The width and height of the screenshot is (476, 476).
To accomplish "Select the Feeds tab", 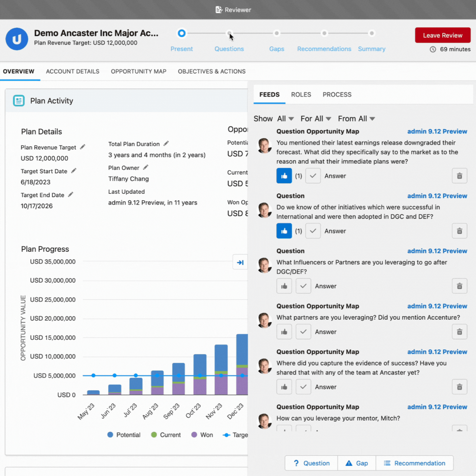I will (x=269, y=94).
